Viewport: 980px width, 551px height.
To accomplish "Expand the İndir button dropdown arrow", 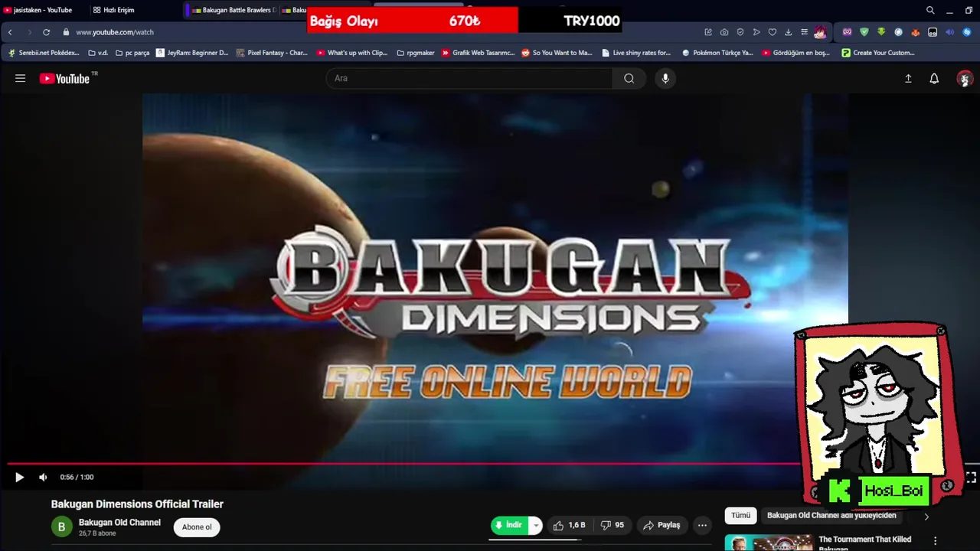I will click(536, 525).
